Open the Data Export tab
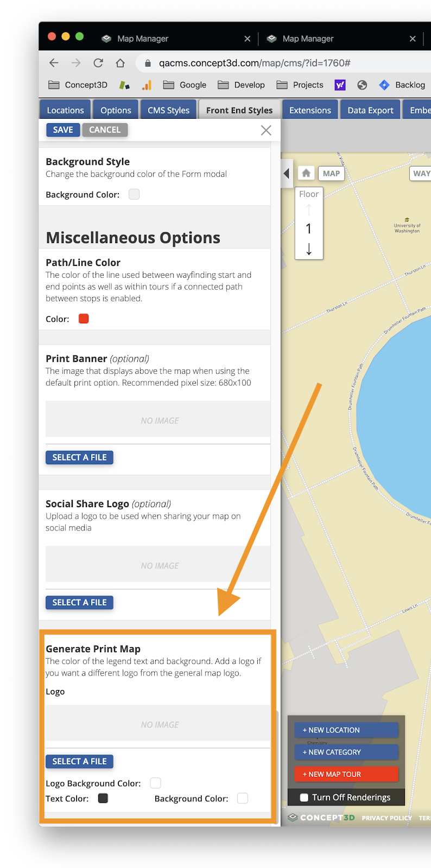The image size is (431, 868). click(x=370, y=110)
